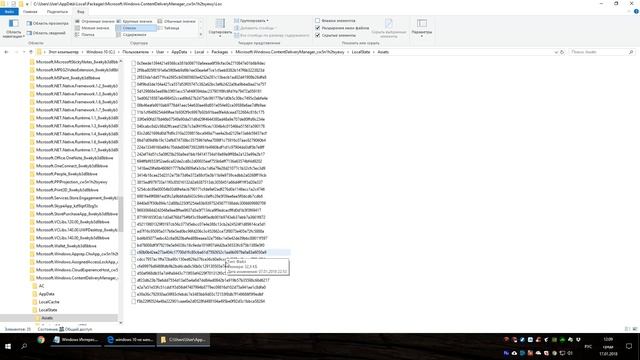Toggle the Область сведений pane
The image size is (640, 360).
tap(46, 33)
